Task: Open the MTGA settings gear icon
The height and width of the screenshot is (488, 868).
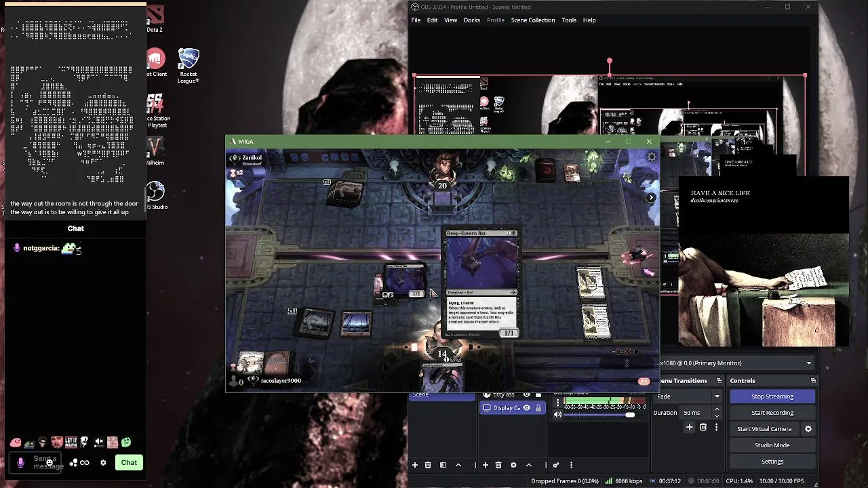Action: [651, 157]
